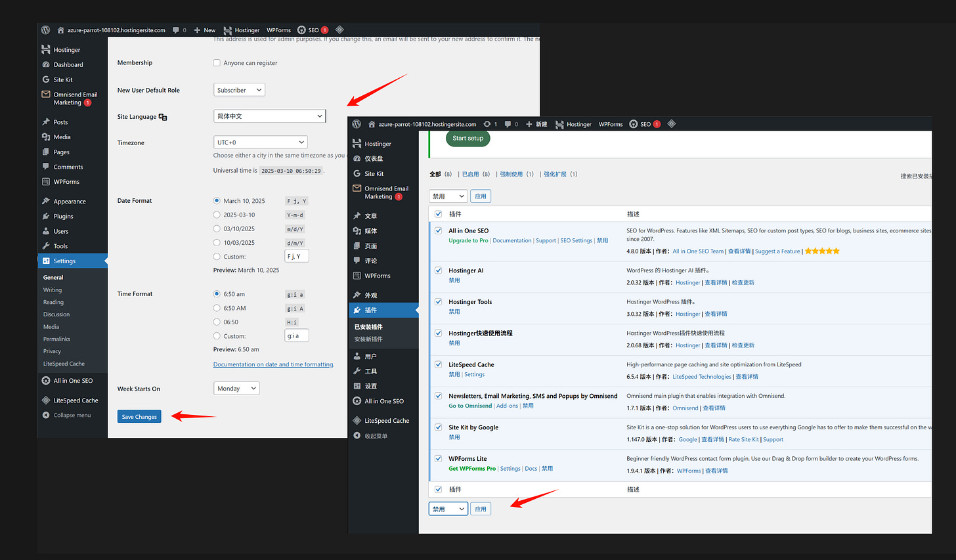The height and width of the screenshot is (560, 956).
Task: Open the Timezone UTC+0 dropdown
Action: click(261, 142)
